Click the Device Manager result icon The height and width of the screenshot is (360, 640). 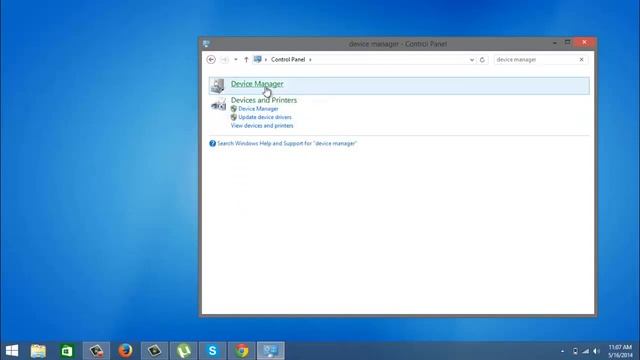(x=218, y=86)
